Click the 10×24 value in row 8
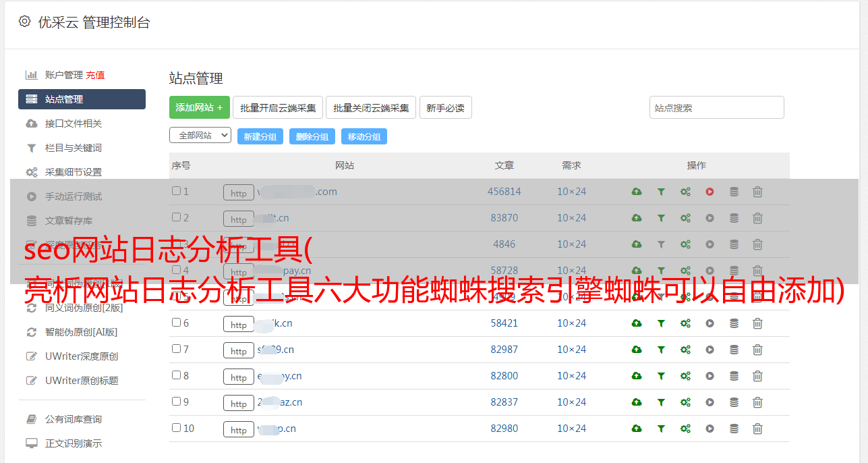Viewport: 868px width, 463px height. click(x=571, y=376)
